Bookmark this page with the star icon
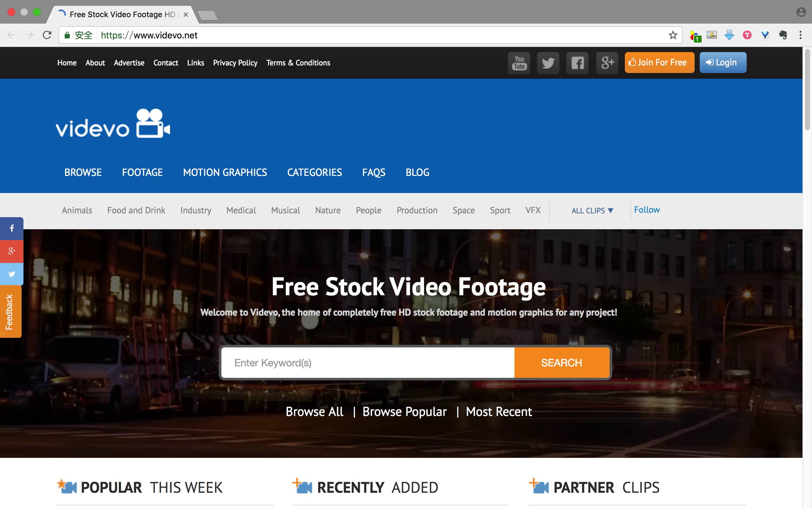 [673, 35]
